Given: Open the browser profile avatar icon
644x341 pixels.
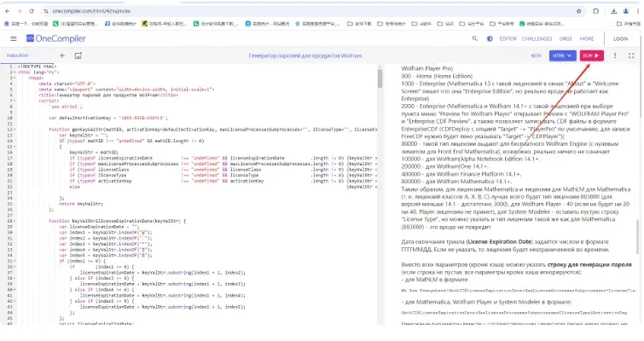Looking at the screenshot, I should pyautogui.click(x=625, y=11).
